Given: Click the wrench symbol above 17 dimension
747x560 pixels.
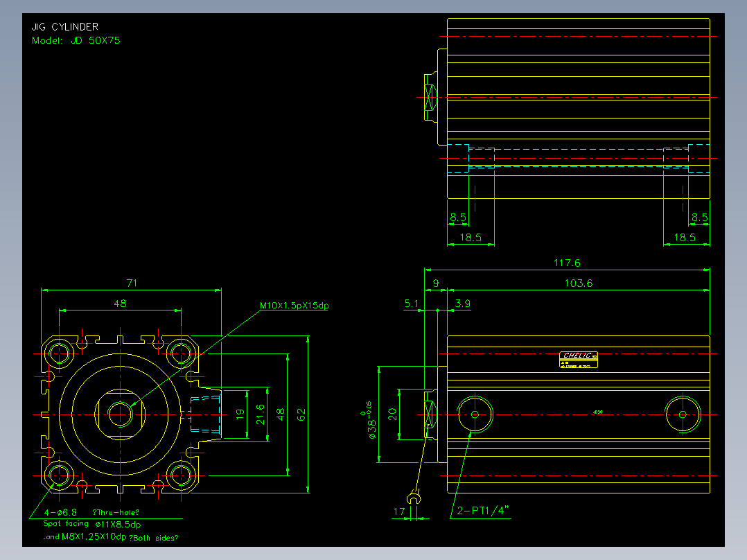Looking at the screenshot, I should (x=414, y=497).
